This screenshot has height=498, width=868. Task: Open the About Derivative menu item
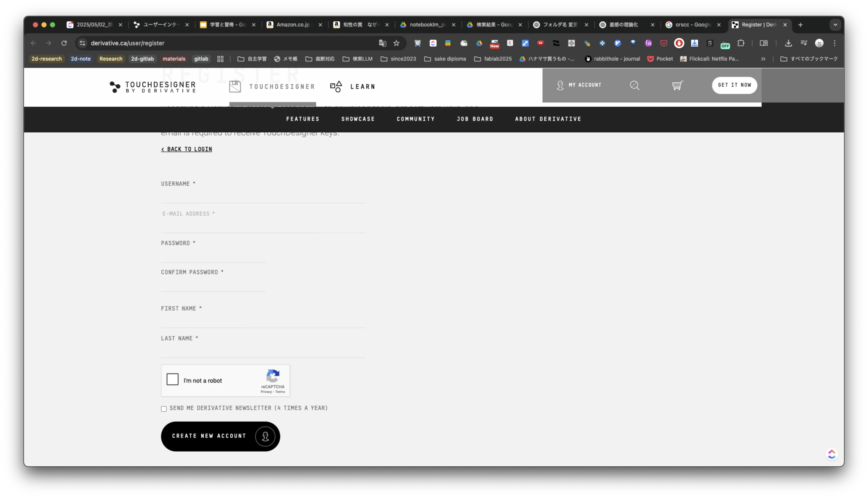point(548,119)
